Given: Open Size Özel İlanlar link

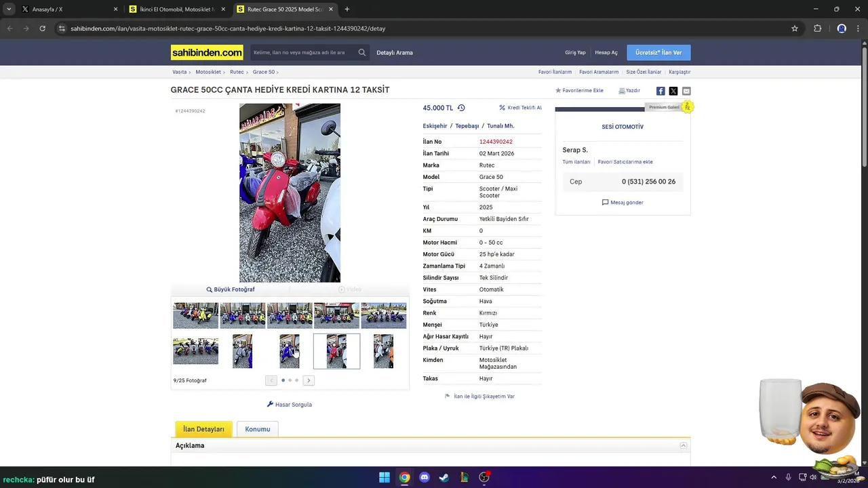Looking at the screenshot, I should [644, 72].
